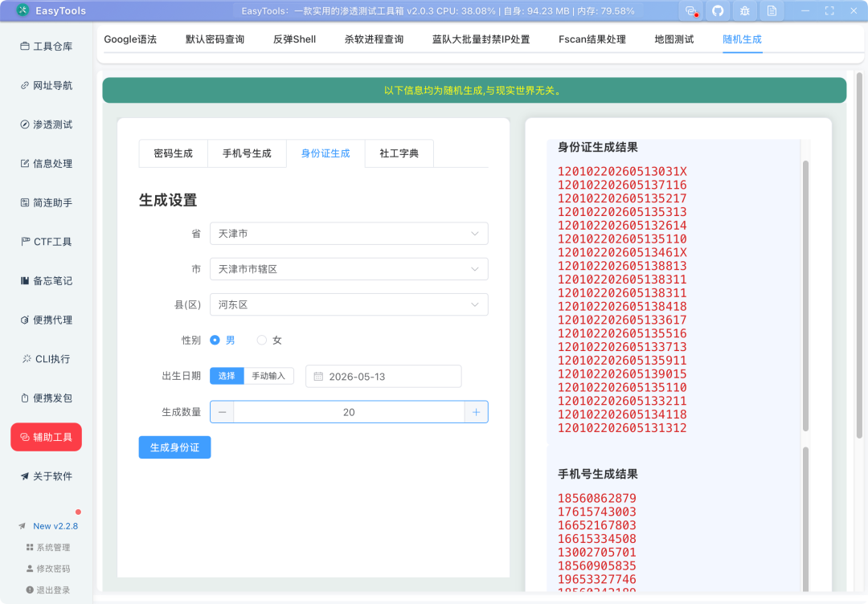The width and height of the screenshot is (868, 604).
Task: Click the flag icon beside CTF工具
Action: click(x=26, y=242)
